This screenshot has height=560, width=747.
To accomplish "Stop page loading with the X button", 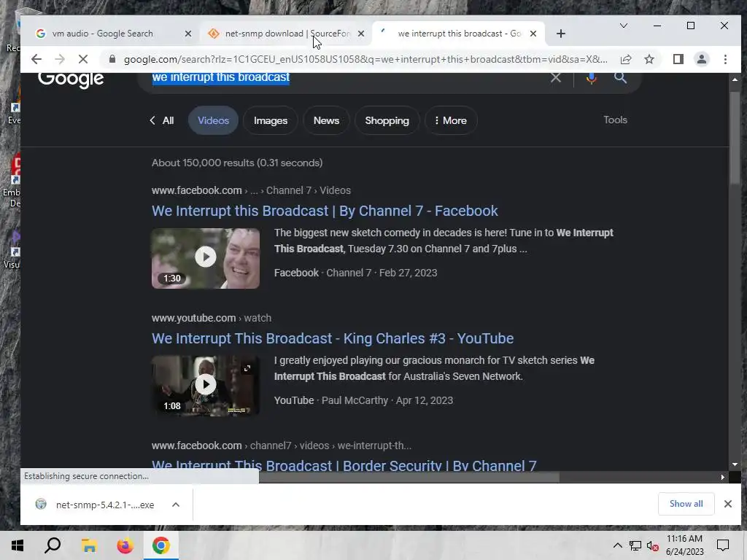I will click(x=83, y=59).
